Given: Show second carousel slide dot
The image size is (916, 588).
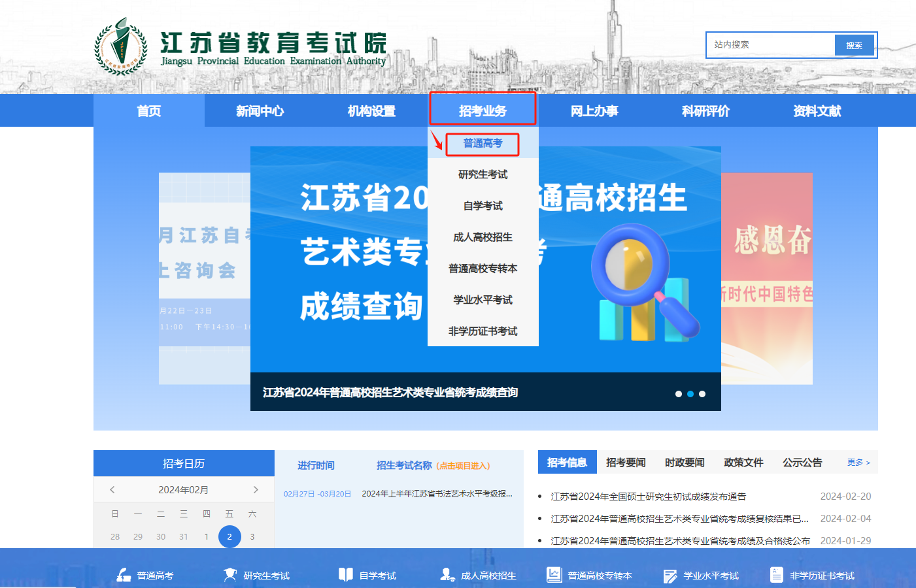Looking at the screenshot, I should [x=690, y=394].
